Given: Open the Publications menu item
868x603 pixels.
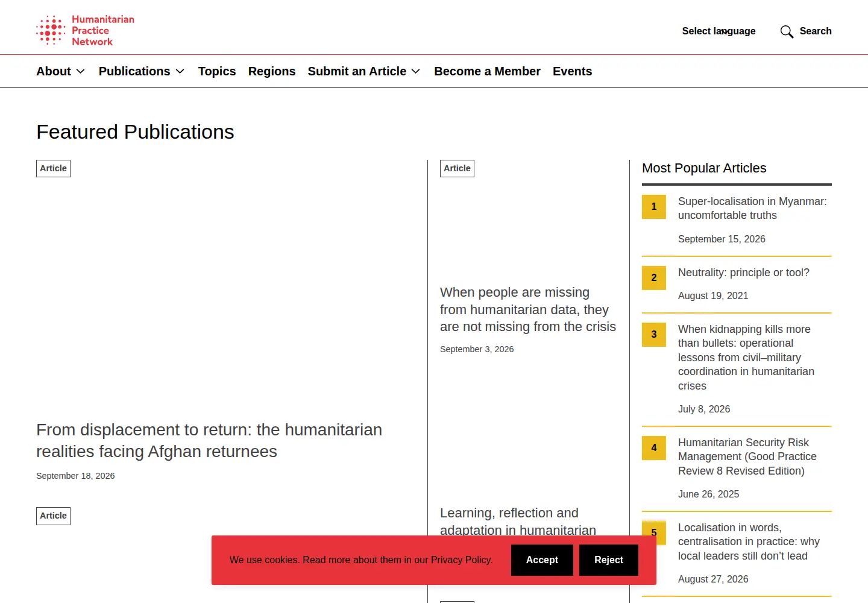Looking at the screenshot, I should 134,71.
